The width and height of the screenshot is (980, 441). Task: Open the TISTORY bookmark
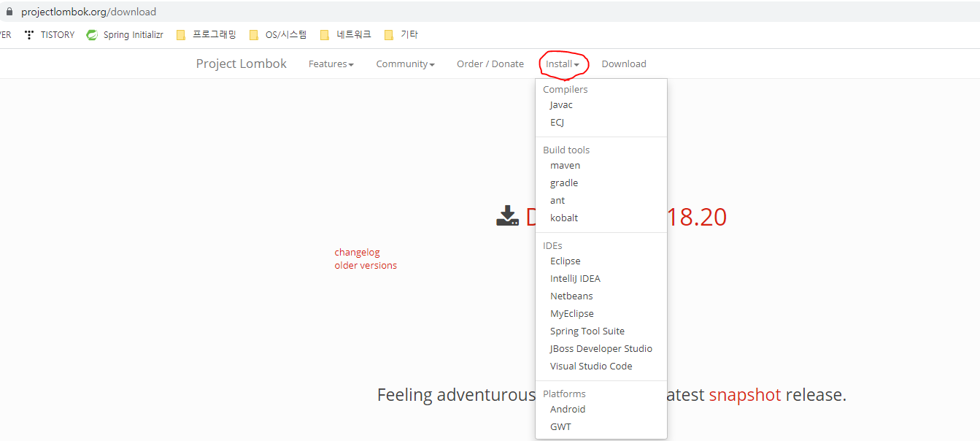point(50,34)
